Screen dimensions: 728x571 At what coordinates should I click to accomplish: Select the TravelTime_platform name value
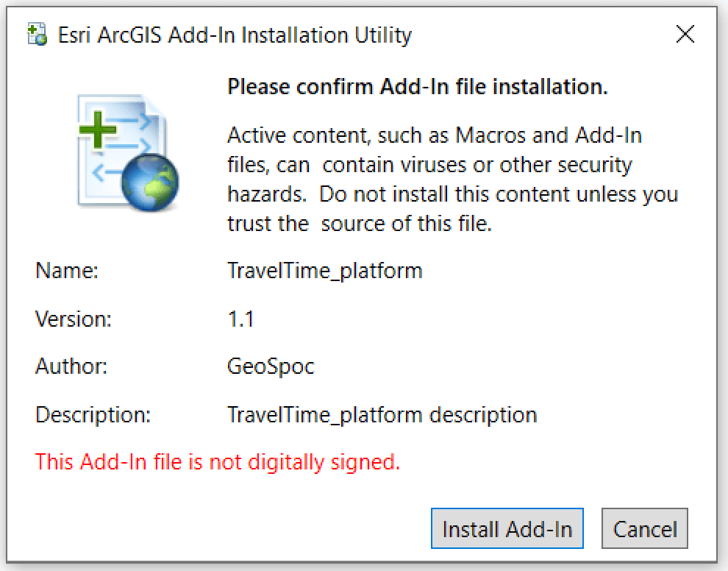click(x=326, y=271)
